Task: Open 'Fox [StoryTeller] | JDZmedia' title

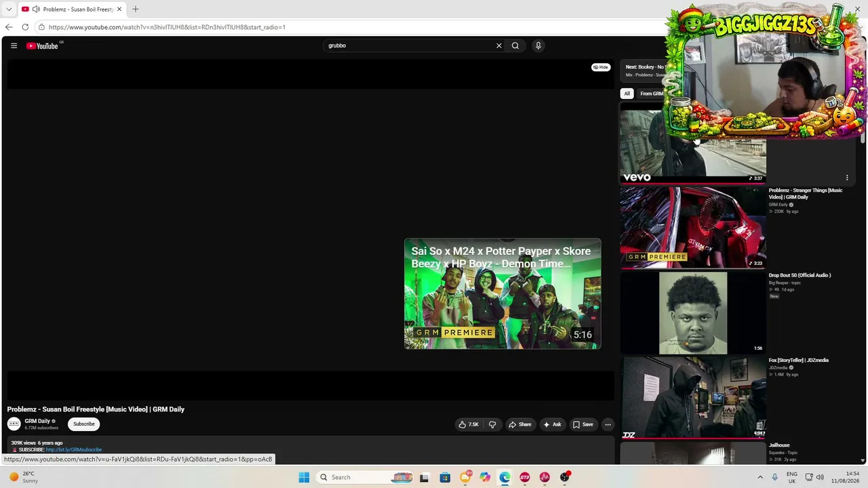Action: (799, 360)
